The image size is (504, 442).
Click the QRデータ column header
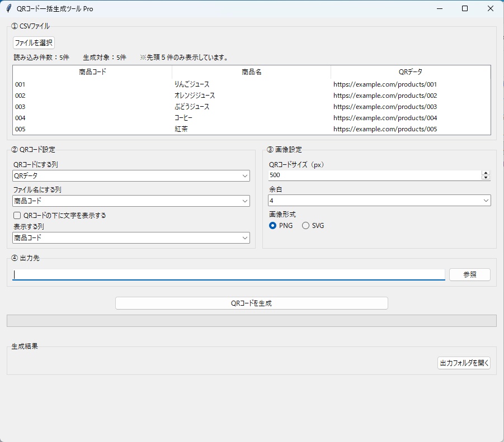pyautogui.click(x=411, y=72)
